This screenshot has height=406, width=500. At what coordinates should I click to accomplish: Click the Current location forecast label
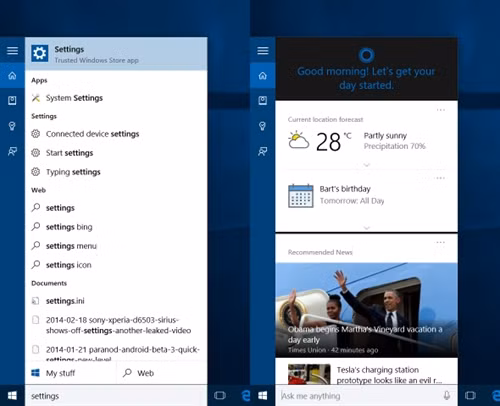(325, 119)
